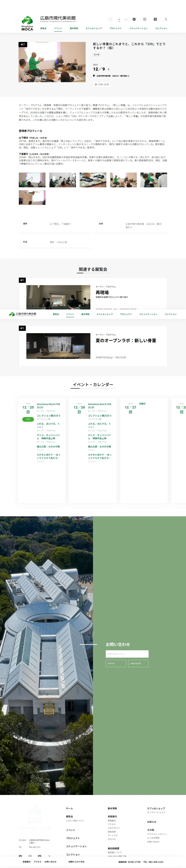The width and height of the screenshot is (186, 868).
Task: Click the speaker names 山下陽光、下道基行
Action: [x=60, y=224]
